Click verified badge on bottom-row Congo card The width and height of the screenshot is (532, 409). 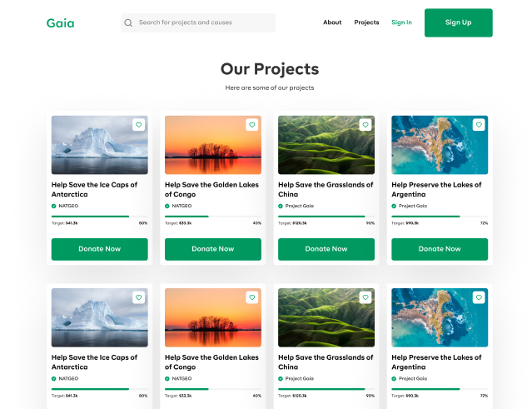point(167,379)
